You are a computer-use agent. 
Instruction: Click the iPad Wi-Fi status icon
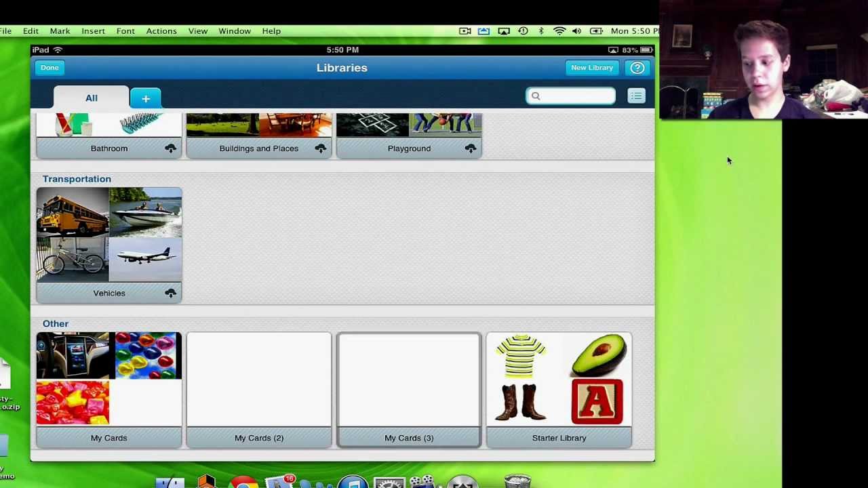tap(58, 50)
